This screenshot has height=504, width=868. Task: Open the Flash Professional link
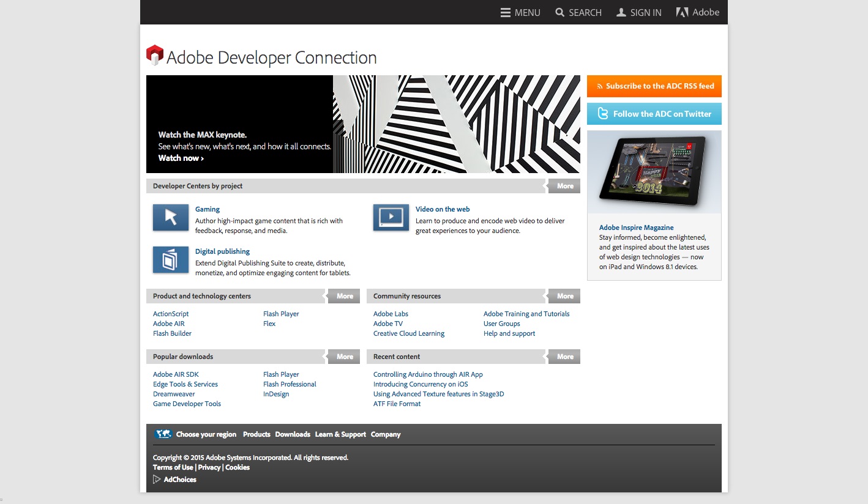point(290,384)
